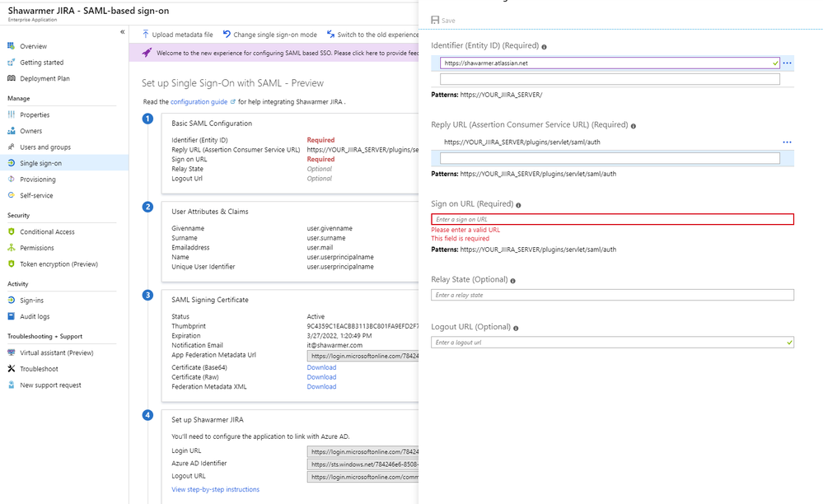This screenshot has height=504, width=823.
Task: Click the welcome banner feedback message
Action: pos(288,53)
